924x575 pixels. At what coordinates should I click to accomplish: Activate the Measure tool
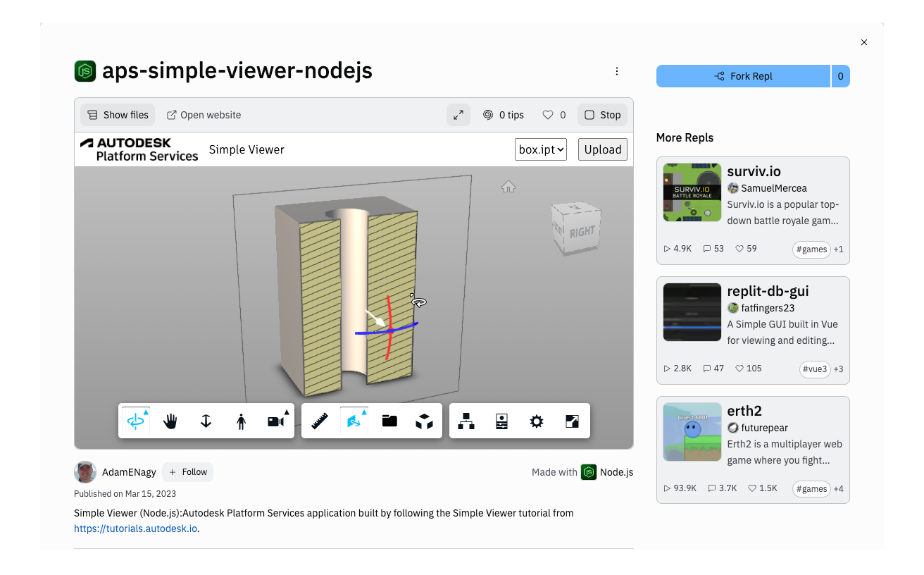pyautogui.click(x=319, y=421)
